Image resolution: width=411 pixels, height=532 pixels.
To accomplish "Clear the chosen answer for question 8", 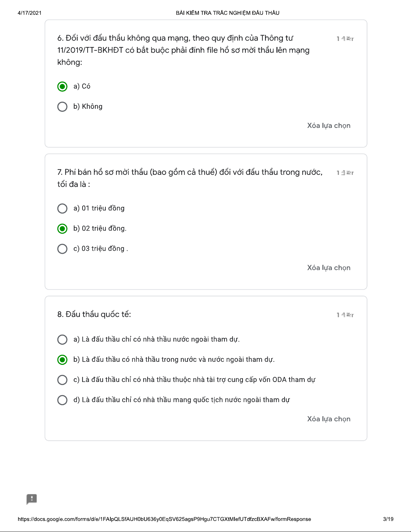I will click(328, 419).
